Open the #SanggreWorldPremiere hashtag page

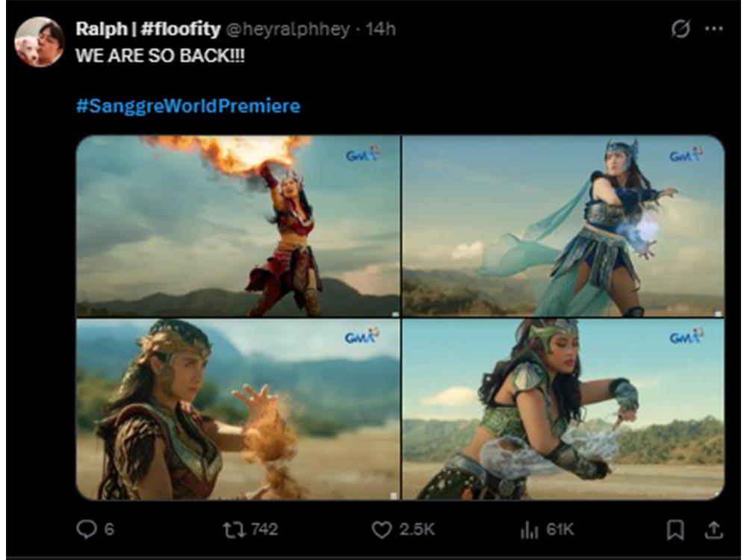(187, 106)
